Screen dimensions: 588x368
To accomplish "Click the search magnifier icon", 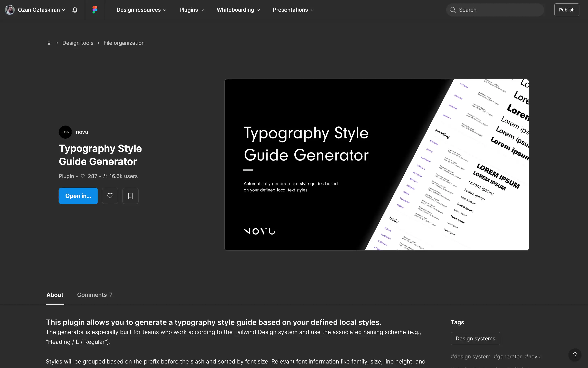I will (452, 10).
